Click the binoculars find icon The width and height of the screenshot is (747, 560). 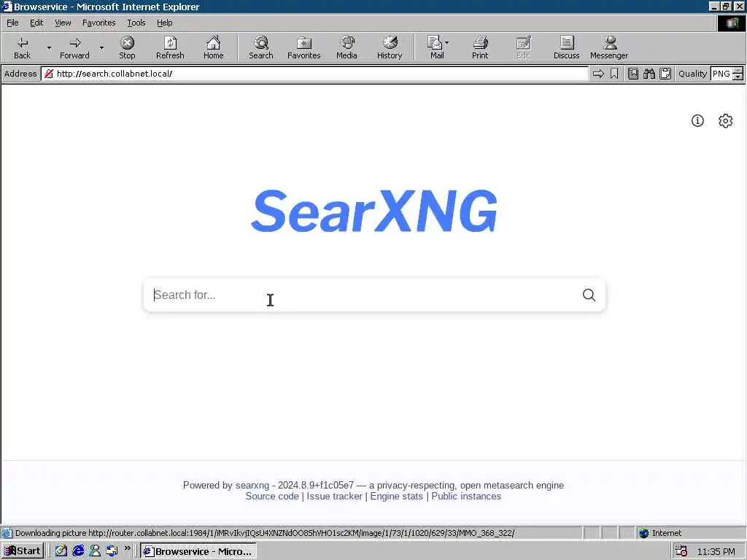click(649, 74)
